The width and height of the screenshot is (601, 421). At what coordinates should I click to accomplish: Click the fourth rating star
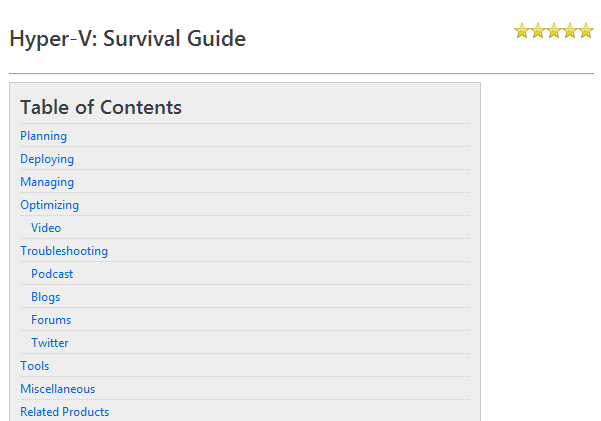(x=570, y=31)
